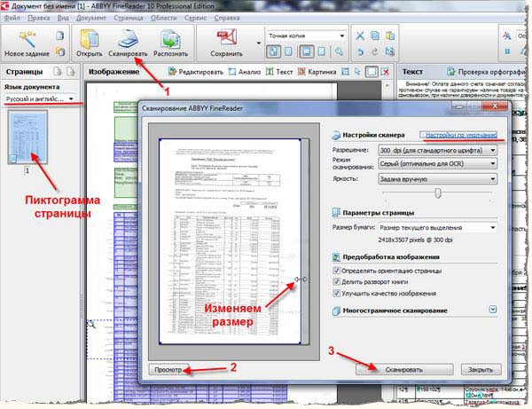Click the scan preview page image

coord(230,241)
